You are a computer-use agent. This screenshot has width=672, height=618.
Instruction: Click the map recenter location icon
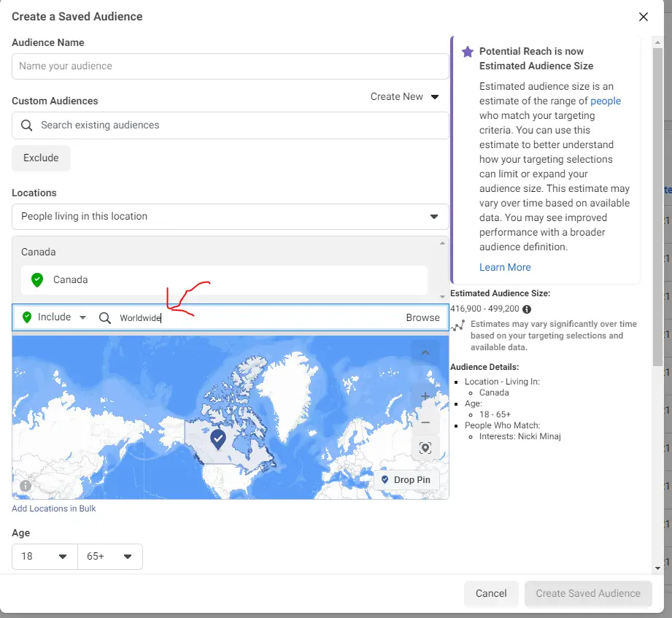[425, 448]
